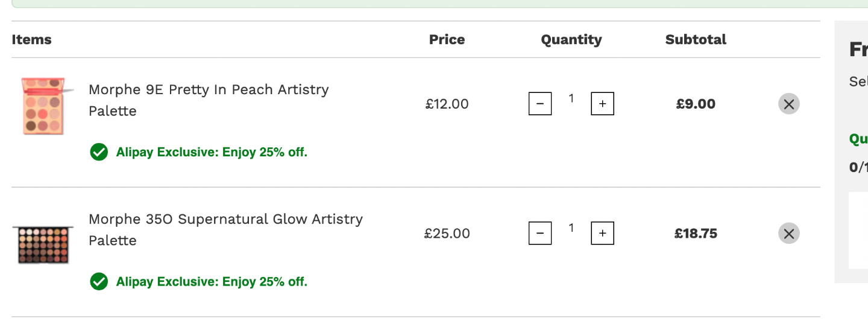Increase quantity of Pretty In Peach palette

click(x=602, y=104)
